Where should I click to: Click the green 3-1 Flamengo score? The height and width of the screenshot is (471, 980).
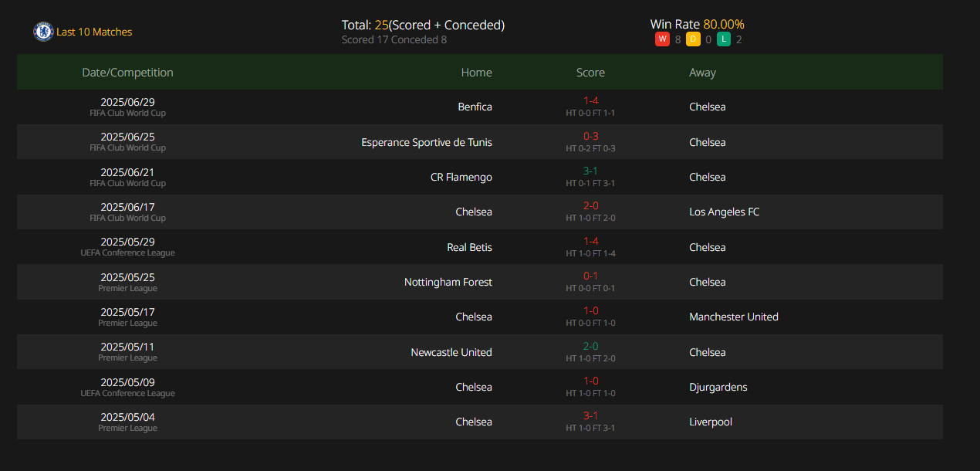pyautogui.click(x=590, y=171)
